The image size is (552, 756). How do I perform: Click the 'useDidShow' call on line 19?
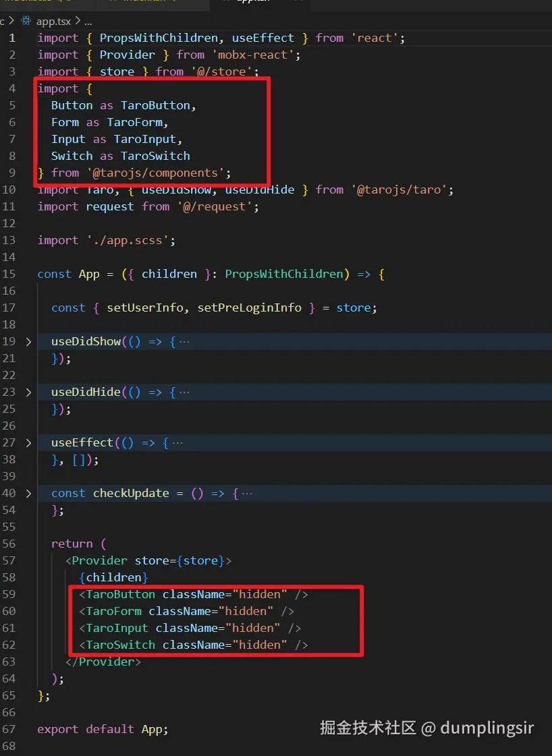(86, 341)
